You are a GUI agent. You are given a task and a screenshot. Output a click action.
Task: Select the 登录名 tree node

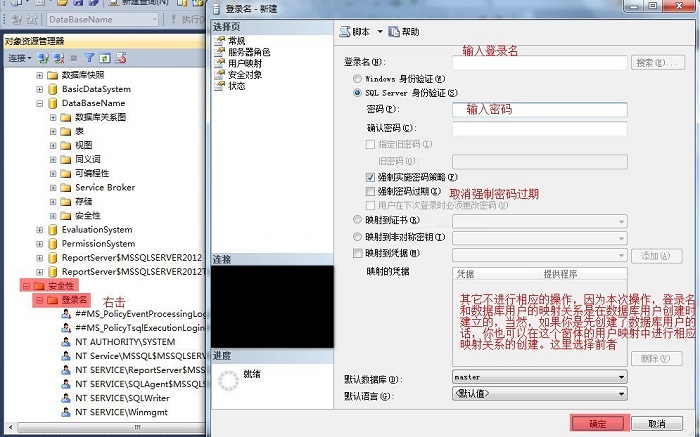[x=74, y=300]
